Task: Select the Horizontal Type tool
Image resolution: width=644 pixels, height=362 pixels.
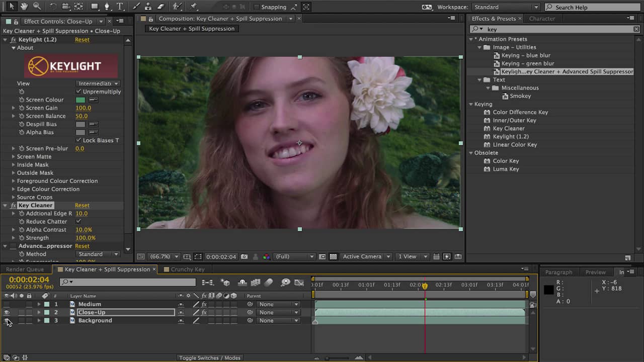Action: tap(120, 7)
